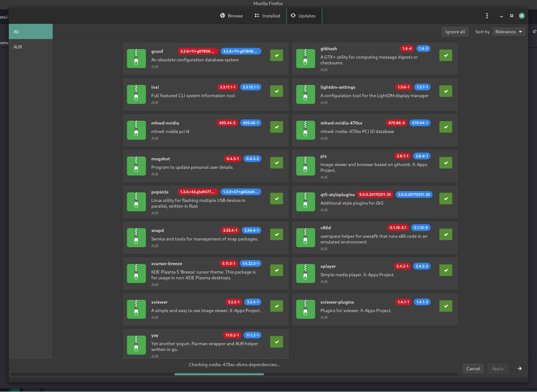
Task: Click mhwd-nvidia new version 495.46-1 badge
Action: tap(251, 123)
